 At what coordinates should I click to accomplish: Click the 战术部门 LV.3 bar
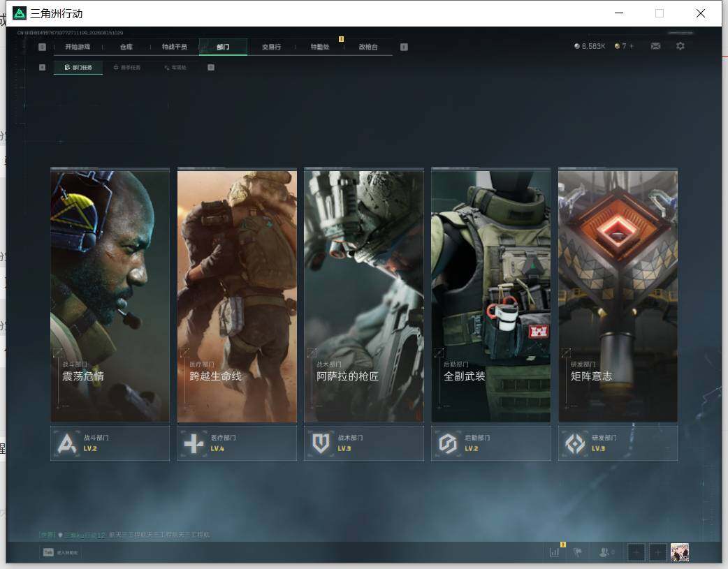tap(364, 443)
